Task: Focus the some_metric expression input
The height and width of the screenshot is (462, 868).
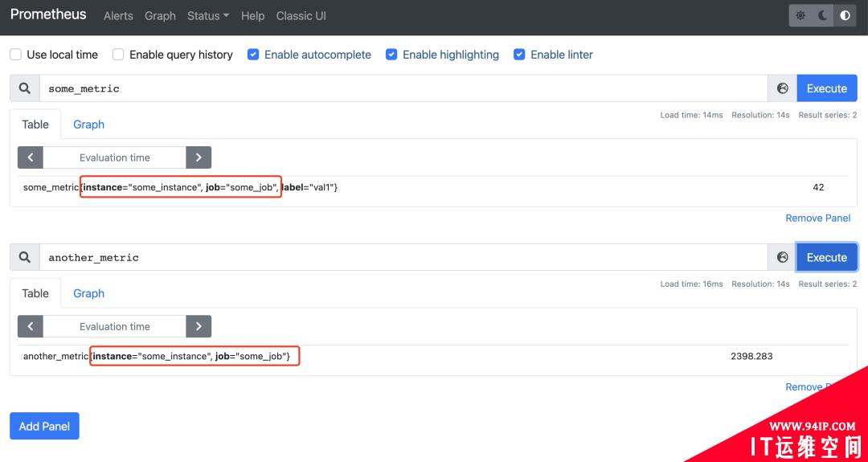Action: pos(403,88)
